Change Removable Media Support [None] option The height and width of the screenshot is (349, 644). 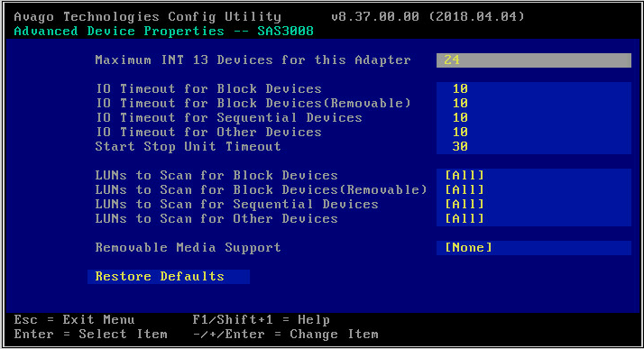tap(534, 248)
